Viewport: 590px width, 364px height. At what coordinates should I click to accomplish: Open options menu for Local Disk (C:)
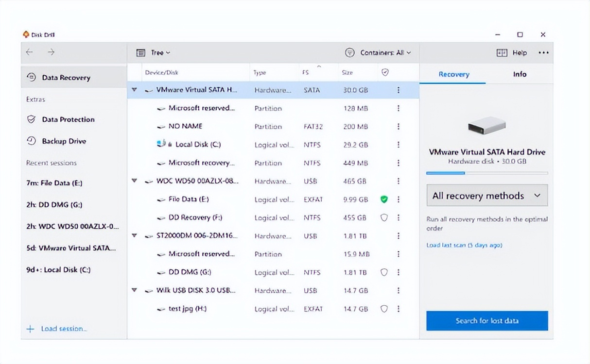(399, 145)
